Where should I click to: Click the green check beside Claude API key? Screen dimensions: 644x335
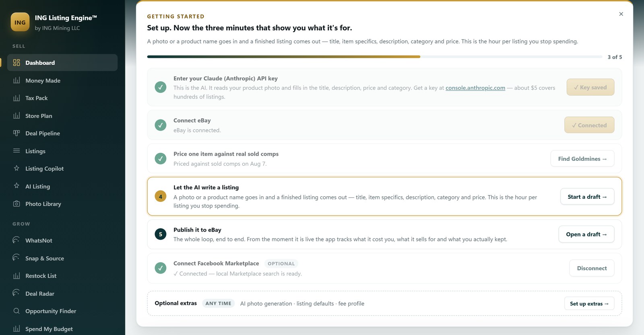[x=161, y=87]
